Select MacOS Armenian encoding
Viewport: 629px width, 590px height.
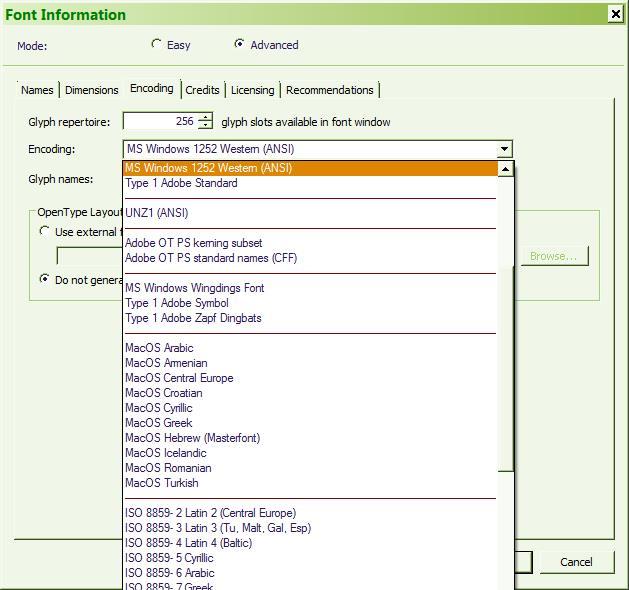(310, 363)
